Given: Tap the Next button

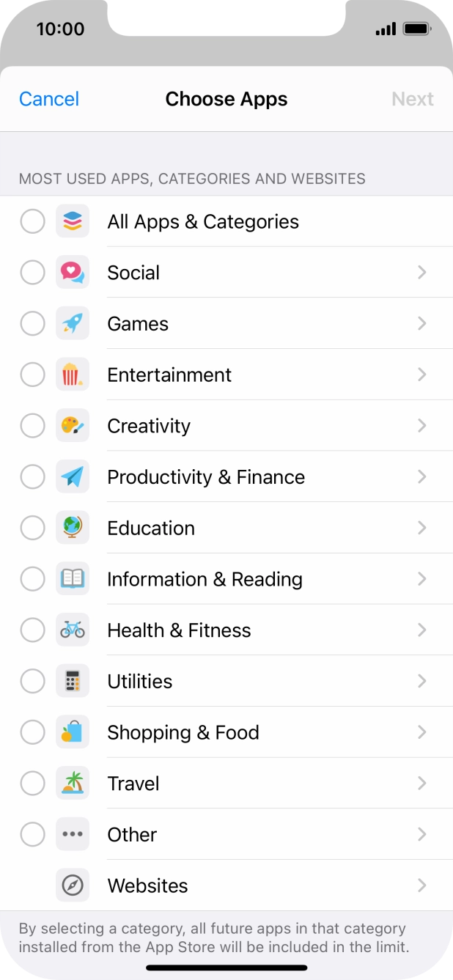Looking at the screenshot, I should pos(413,99).
